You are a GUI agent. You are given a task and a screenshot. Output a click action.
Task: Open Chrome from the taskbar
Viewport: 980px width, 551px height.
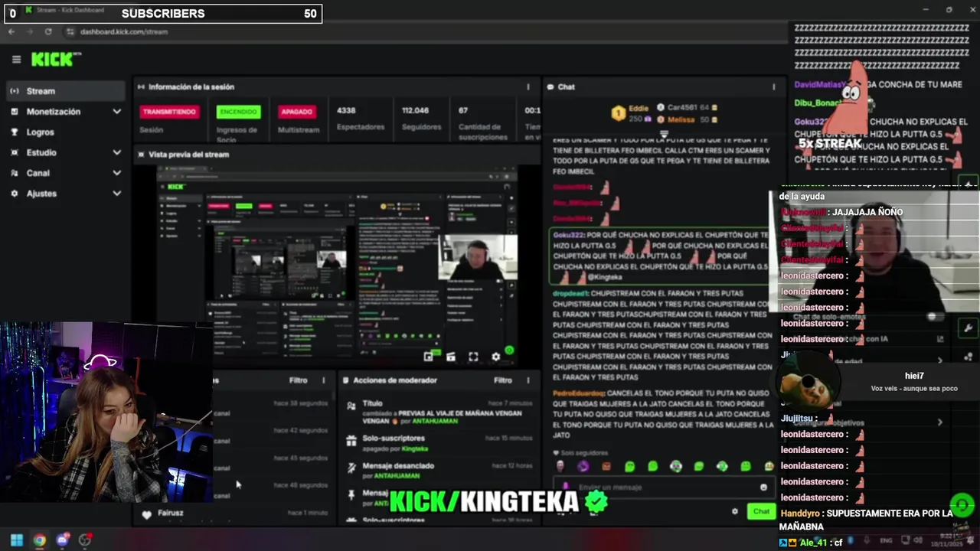pyautogui.click(x=39, y=540)
